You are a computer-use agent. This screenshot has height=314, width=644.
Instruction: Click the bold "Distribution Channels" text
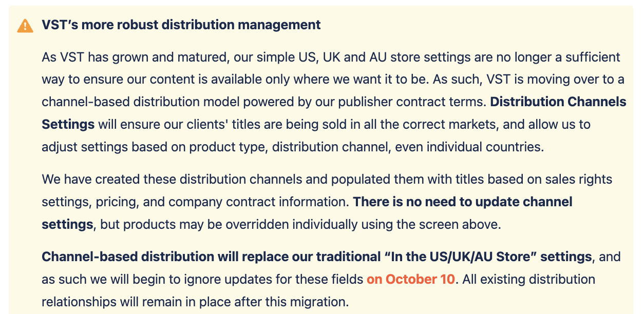(558, 102)
